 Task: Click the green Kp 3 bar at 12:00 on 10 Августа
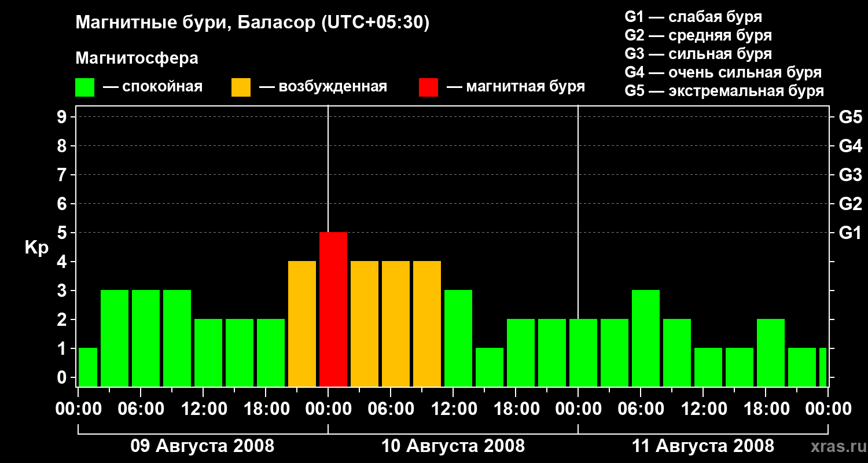458,338
